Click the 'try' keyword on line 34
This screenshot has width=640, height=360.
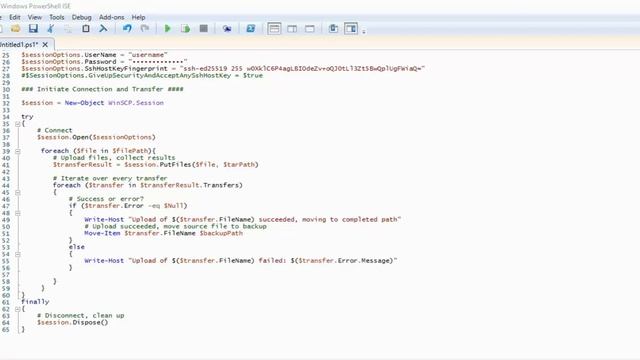point(27,117)
